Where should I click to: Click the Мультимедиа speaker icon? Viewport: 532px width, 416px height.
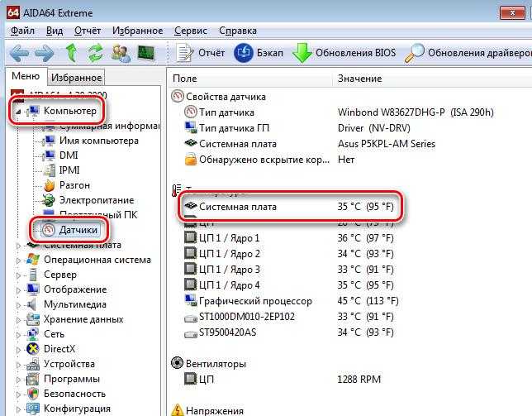tap(32, 304)
